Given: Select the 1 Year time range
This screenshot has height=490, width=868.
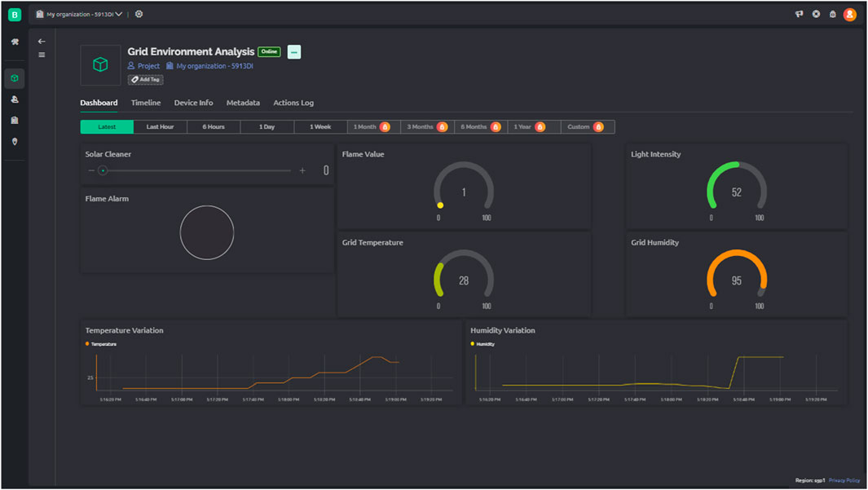Looking at the screenshot, I should tap(534, 127).
